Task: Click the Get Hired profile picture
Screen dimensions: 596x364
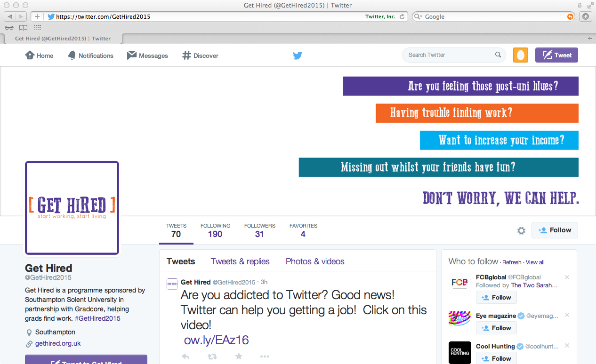Action: coord(72,208)
